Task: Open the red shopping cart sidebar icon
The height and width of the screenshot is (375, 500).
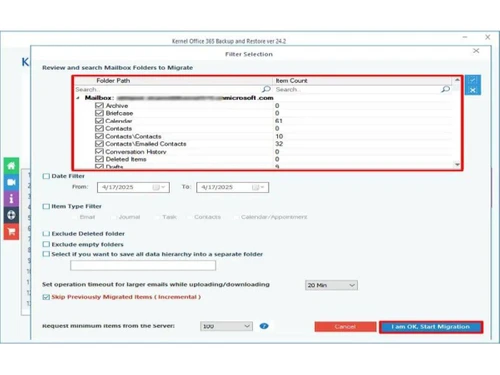Action: click(11, 232)
